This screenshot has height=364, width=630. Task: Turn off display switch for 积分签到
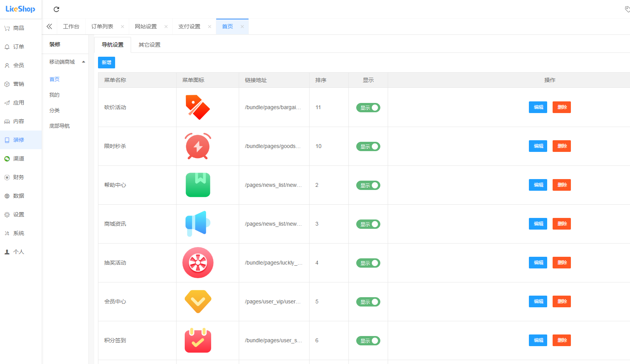pyautogui.click(x=368, y=341)
